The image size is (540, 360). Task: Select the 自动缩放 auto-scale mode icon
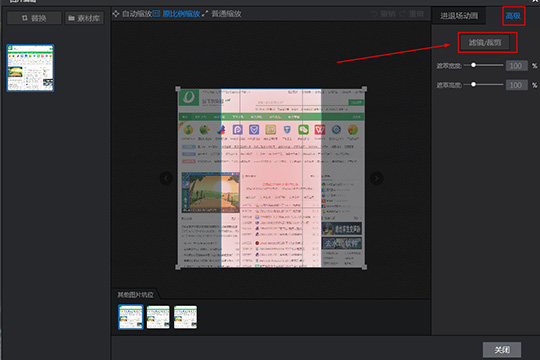click(x=116, y=13)
